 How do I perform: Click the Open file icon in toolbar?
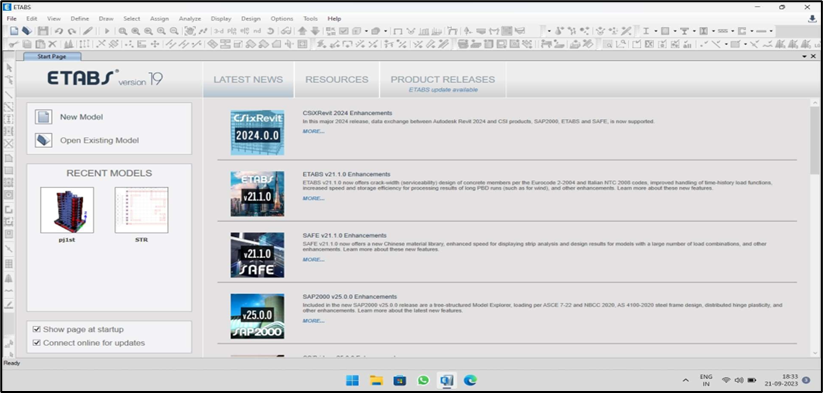tap(26, 31)
